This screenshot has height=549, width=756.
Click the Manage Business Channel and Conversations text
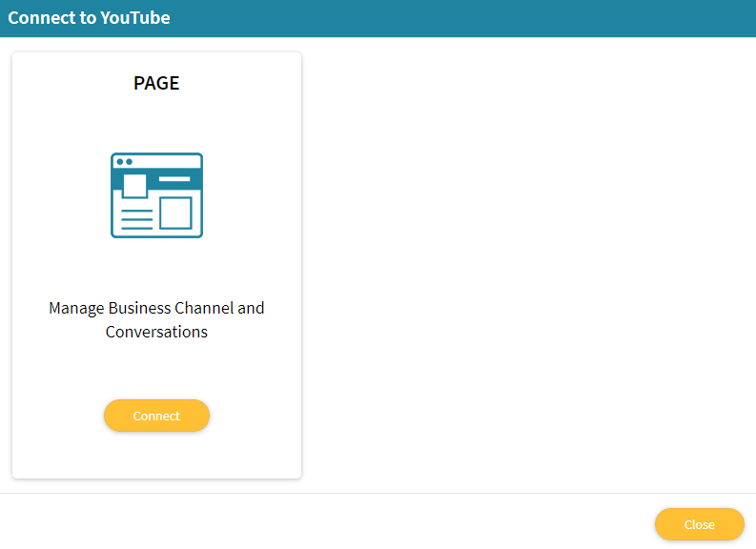pos(156,319)
